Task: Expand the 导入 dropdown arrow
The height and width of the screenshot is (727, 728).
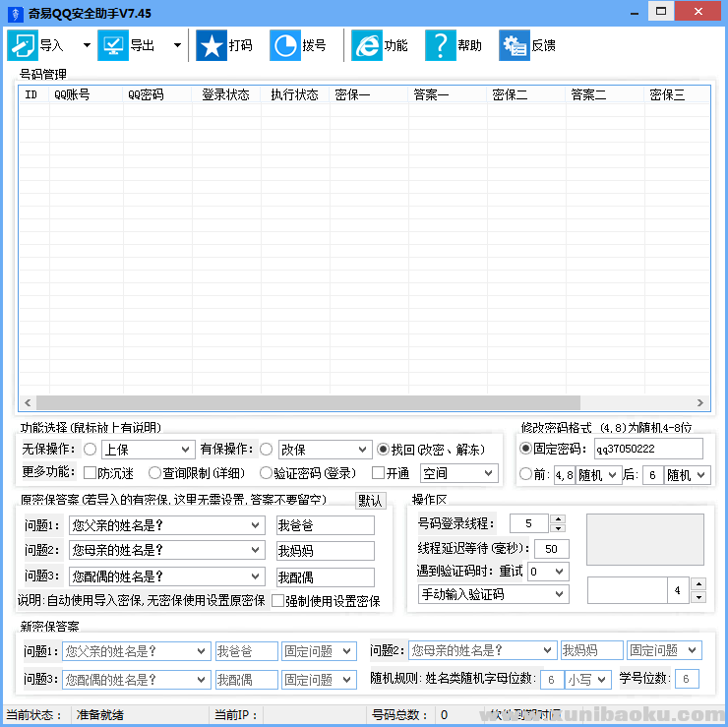Action: tap(87, 45)
